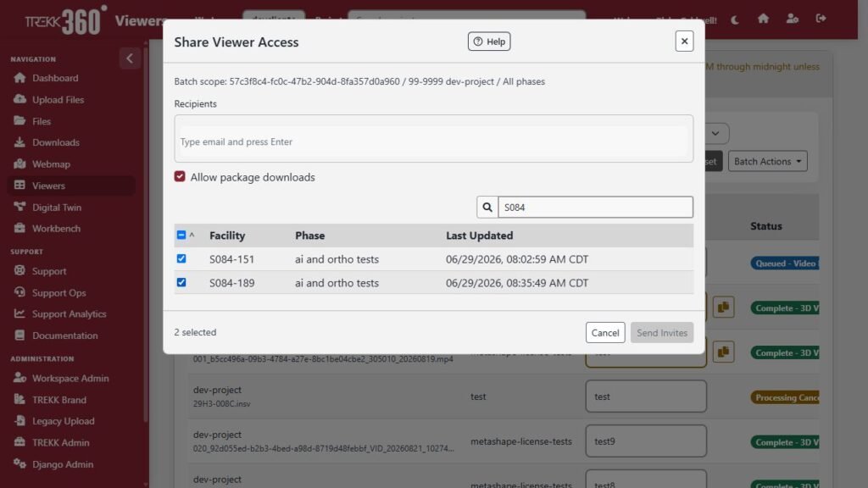Click the Send Invites button
This screenshot has width=868, height=488.
[x=661, y=332]
